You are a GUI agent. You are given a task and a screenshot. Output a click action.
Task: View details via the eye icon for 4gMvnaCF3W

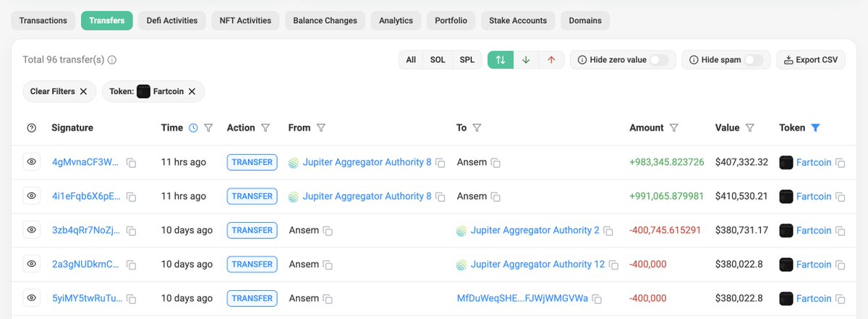point(31,162)
